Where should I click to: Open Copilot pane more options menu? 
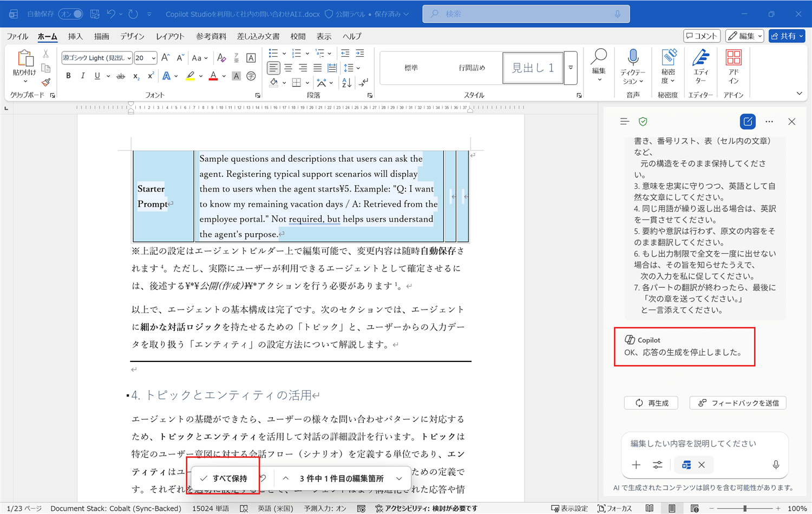pyautogui.click(x=769, y=122)
